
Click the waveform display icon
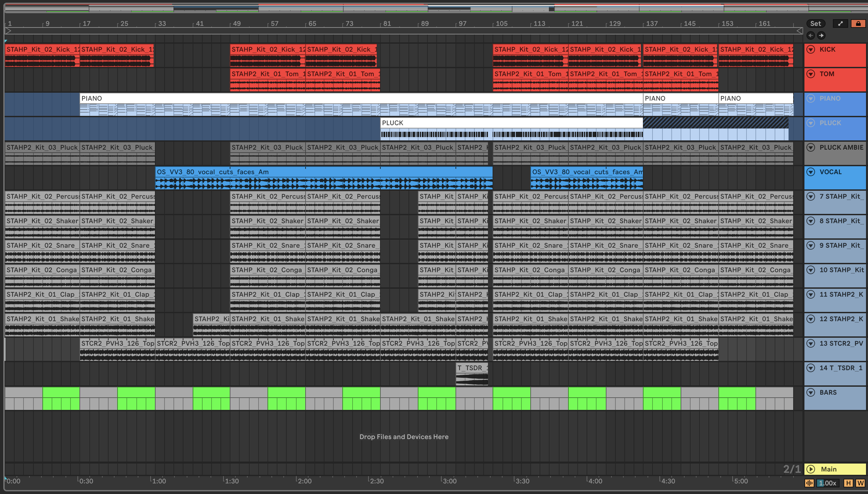pyautogui.click(x=809, y=483)
